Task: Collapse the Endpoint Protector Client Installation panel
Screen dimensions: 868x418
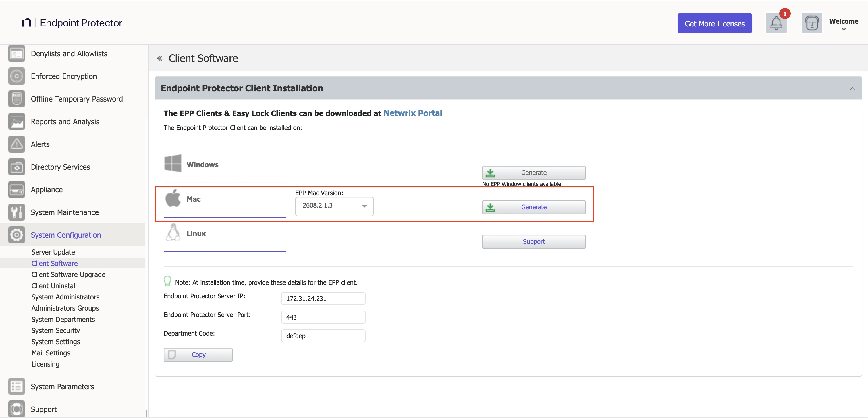Action: (852, 89)
